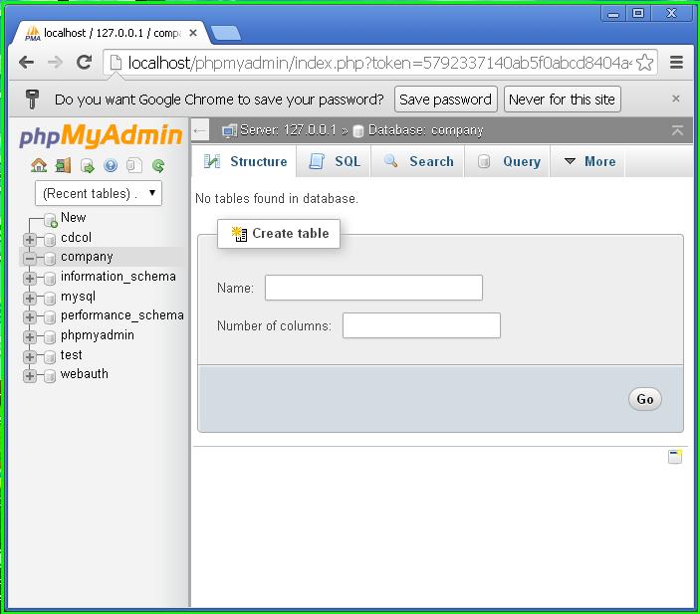Expand the performance_schema tree node
700x614 pixels.
click(x=30, y=317)
